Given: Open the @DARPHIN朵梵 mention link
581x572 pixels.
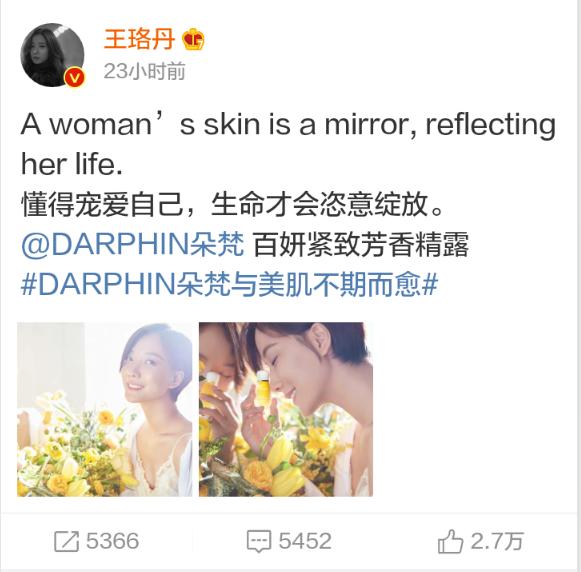Looking at the screenshot, I should 133,245.
